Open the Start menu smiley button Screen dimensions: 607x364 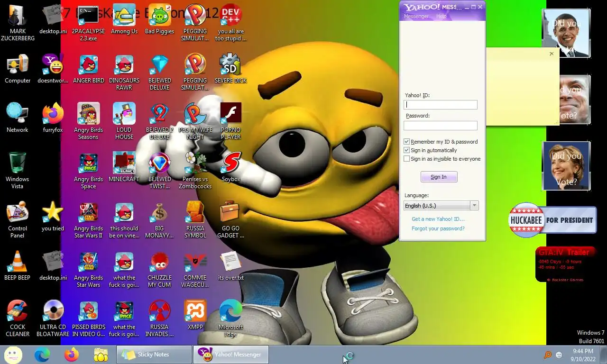(x=13, y=355)
